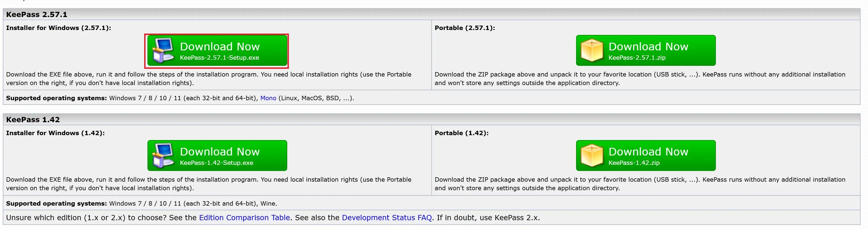Click "Supported operating systems" text mentioning Wine
Viewport: 868px width, 229px height.
(141, 203)
